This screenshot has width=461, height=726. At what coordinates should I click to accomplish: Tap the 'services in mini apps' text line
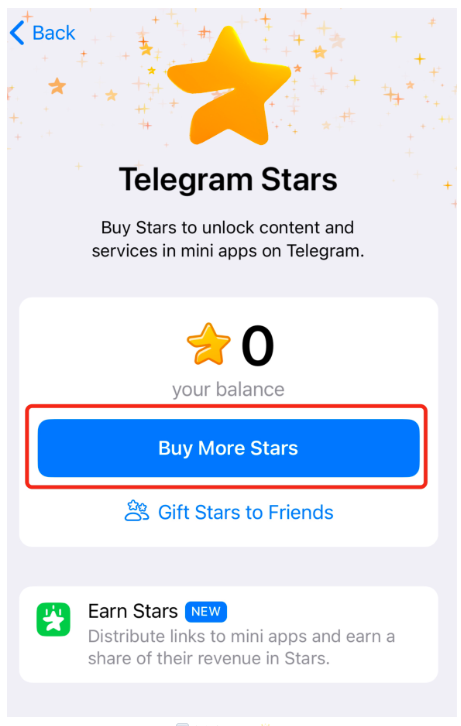coord(228,251)
